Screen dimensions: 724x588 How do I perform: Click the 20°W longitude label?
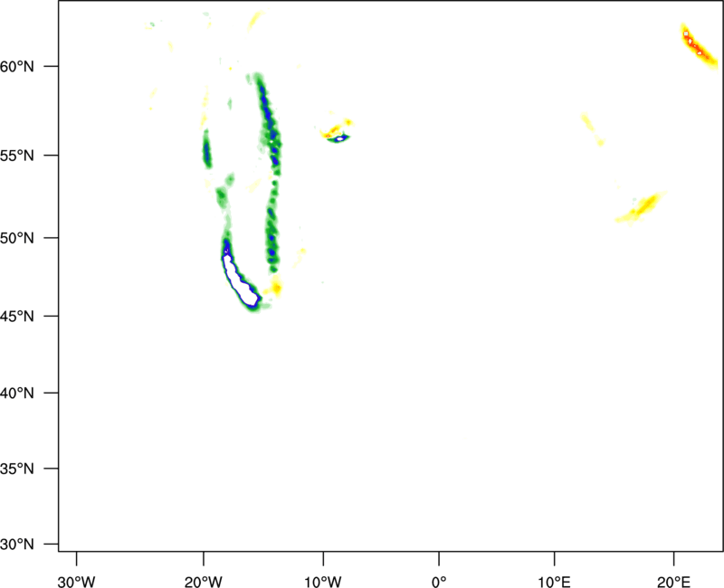[x=204, y=582]
